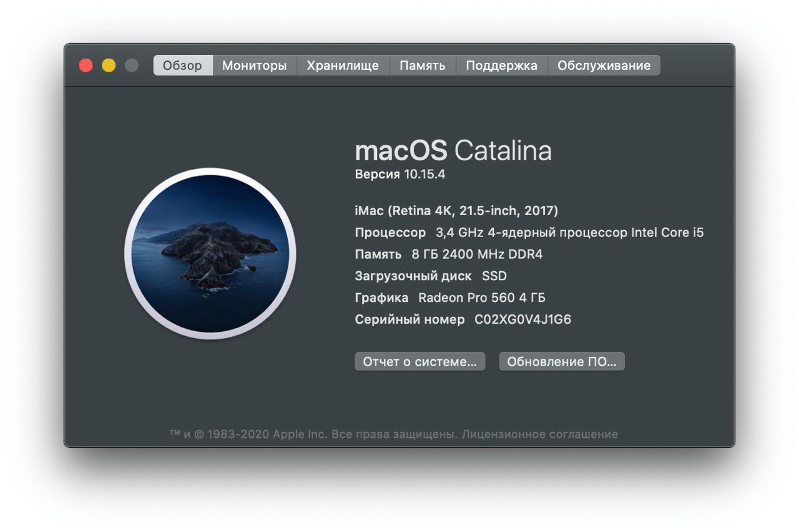Go to the Память tab
The width and height of the screenshot is (799, 532).
pyautogui.click(x=423, y=65)
